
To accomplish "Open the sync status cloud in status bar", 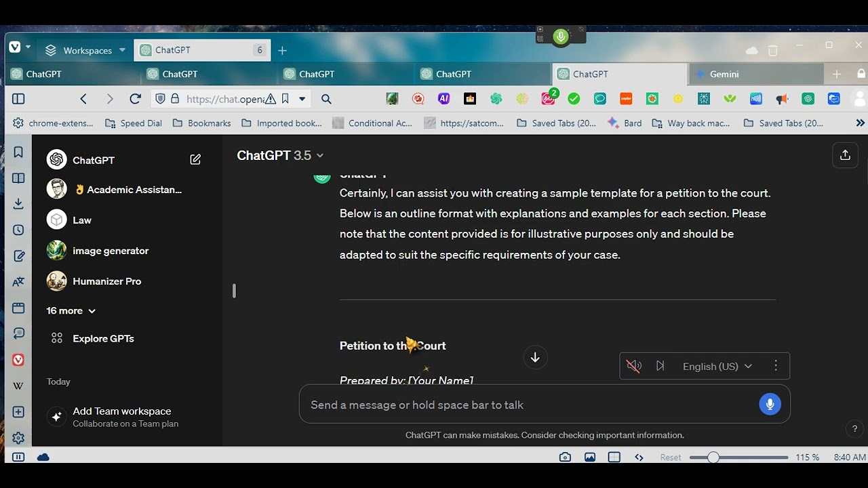I will 43,457.
